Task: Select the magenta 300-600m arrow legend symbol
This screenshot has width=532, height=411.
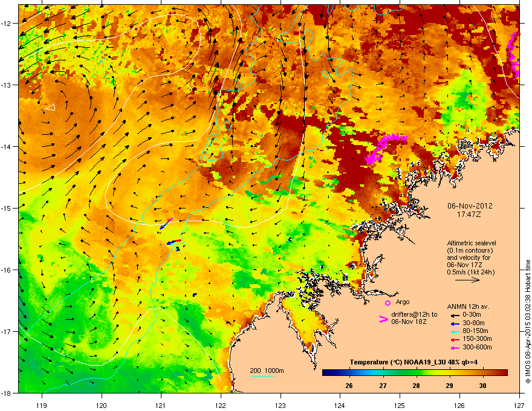Action: [x=455, y=348]
